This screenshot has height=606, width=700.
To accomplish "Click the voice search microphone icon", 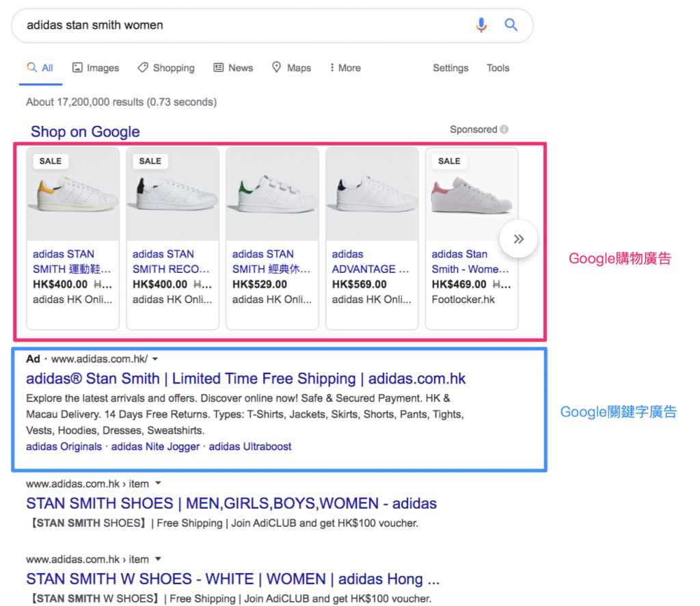I will click(x=481, y=25).
